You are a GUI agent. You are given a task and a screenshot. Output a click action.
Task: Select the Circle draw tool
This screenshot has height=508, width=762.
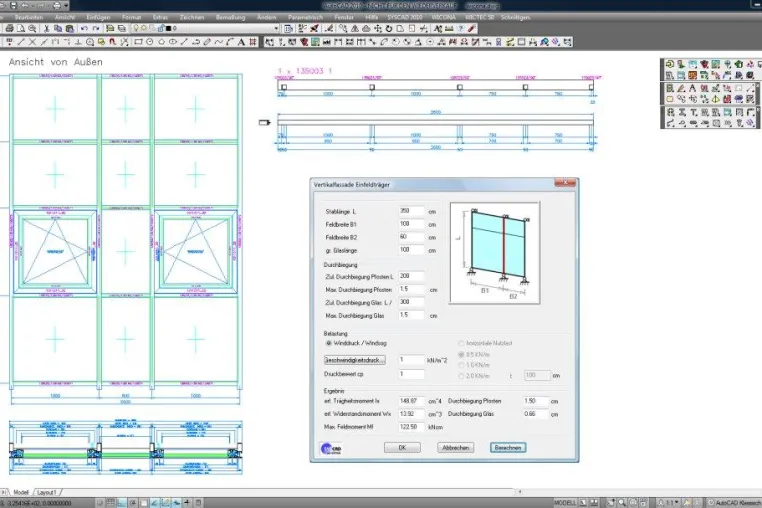150,42
